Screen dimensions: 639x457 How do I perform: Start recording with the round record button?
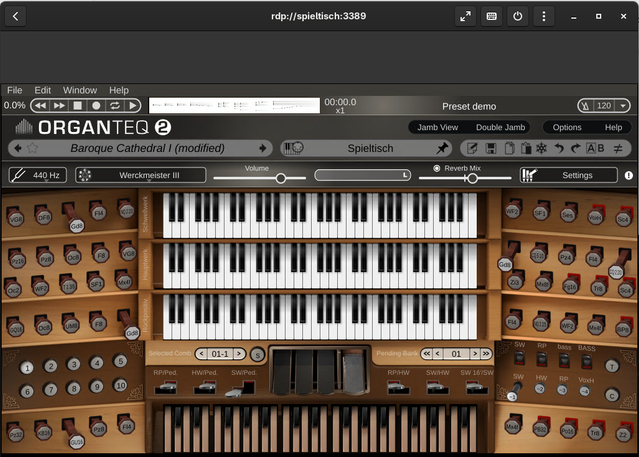[96, 106]
